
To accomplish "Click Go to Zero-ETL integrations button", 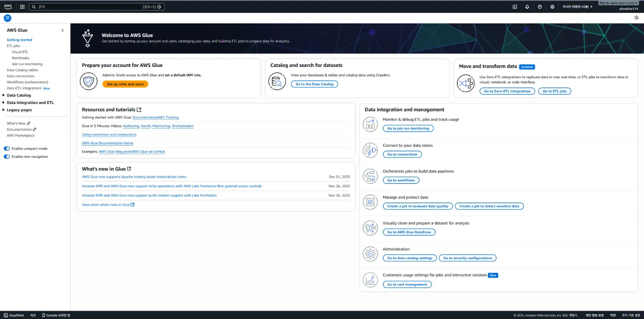I will click(508, 91).
